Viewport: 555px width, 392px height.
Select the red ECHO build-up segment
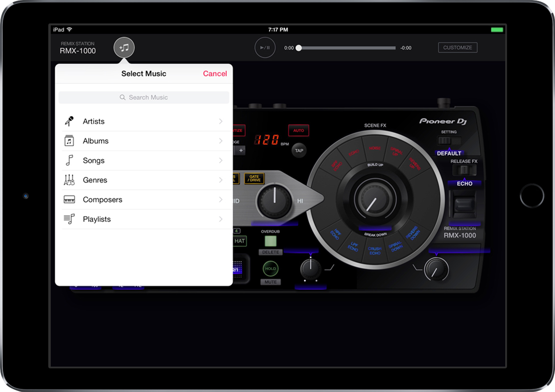(353, 153)
